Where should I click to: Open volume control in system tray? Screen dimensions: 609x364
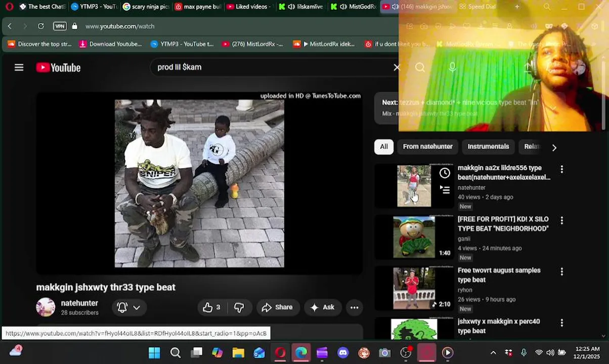(x=550, y=352)
